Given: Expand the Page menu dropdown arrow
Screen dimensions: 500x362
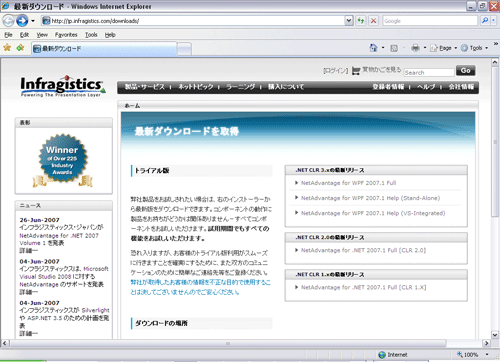Looking at the screenshot, I should 455,48.
